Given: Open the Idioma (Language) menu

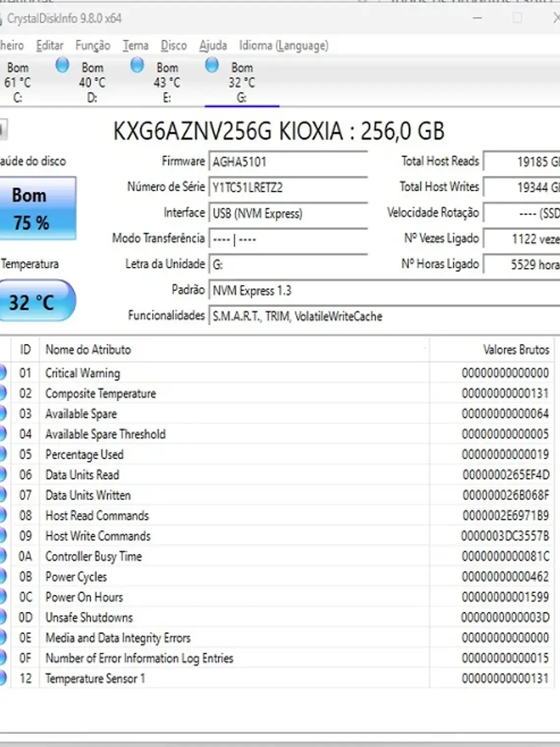Looking at the screenshot, I should pyautogui.click(x=284, y=46).
